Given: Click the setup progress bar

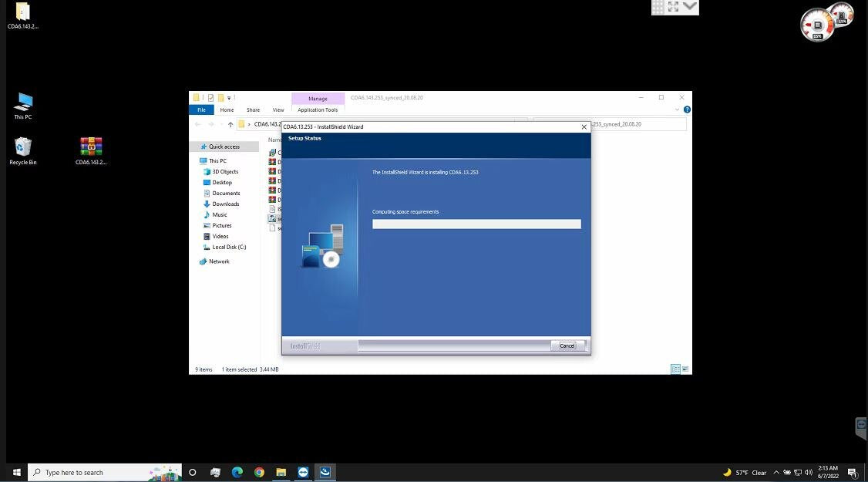Looking at the screenshot, I should point(476,224).
